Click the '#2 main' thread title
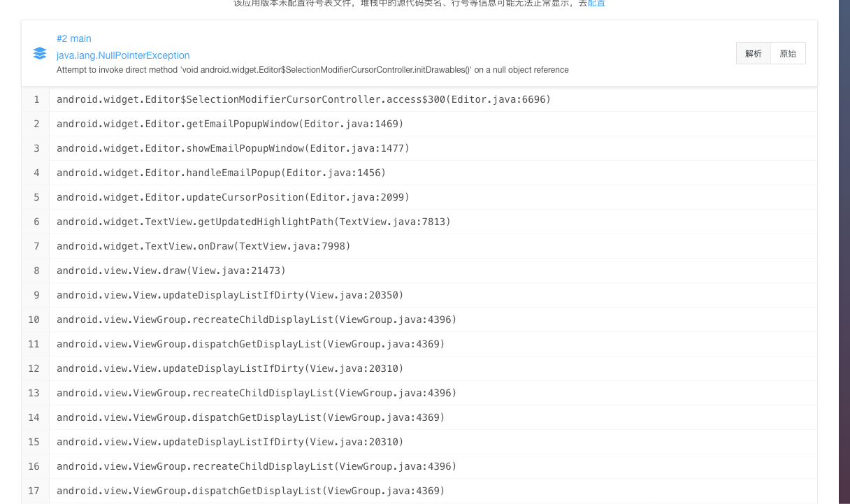Screen dimensions: 850x504 pos(74,38)
